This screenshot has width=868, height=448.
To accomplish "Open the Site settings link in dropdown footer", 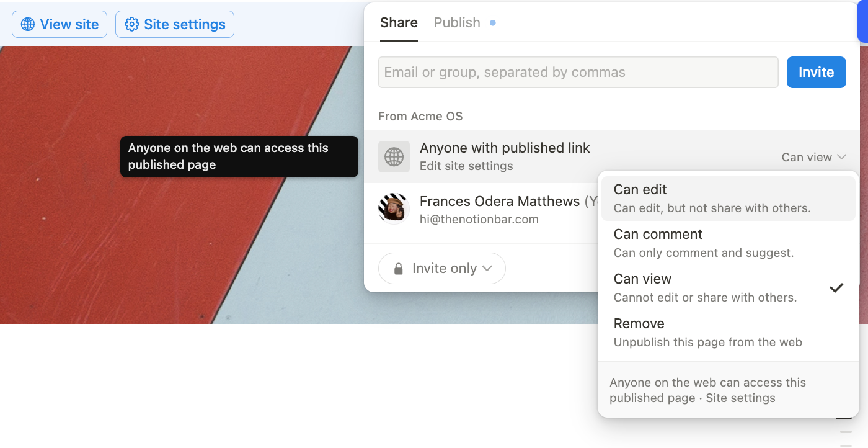I will click(x=740, y=398).
